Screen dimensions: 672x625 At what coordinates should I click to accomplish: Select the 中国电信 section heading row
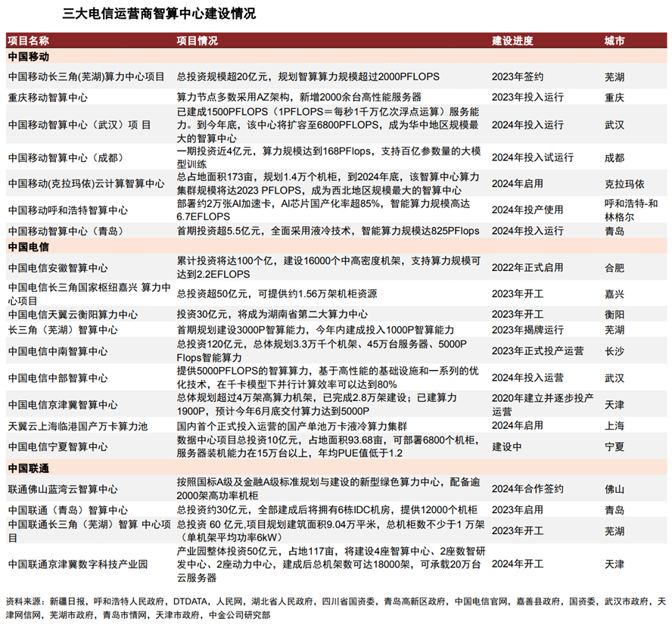[x=336, y=247]
